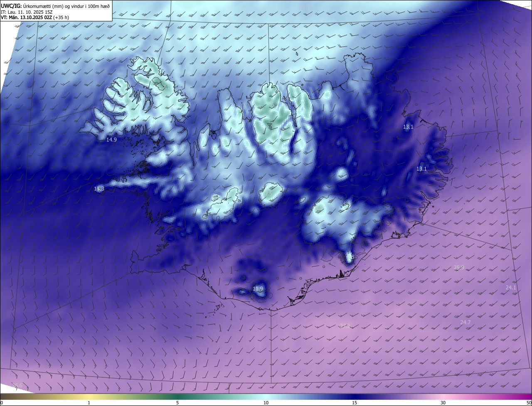Click the upper 13.1 label in northeast Iceland
The height and width of the screenshot is (406, 532).
pyautogui.click(x=408, y=127)
